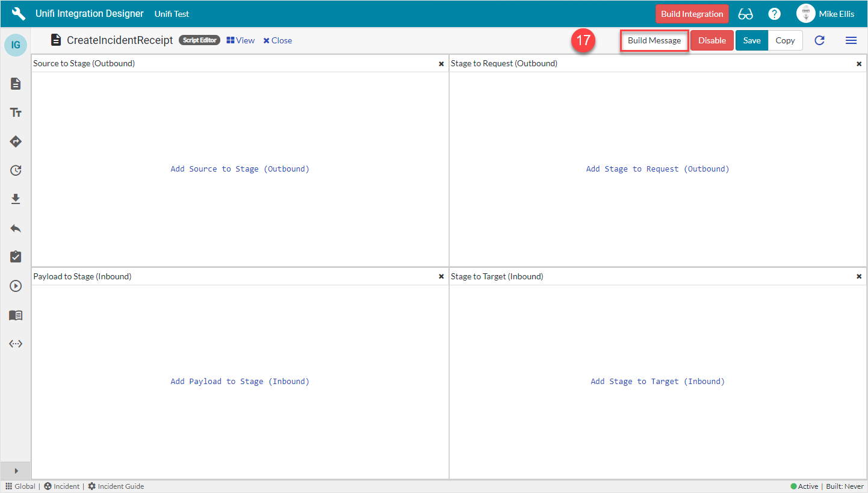Screen dimensions: 868x493
Task: Open the hamburger menu at top right
Action: tap(851, 40)
